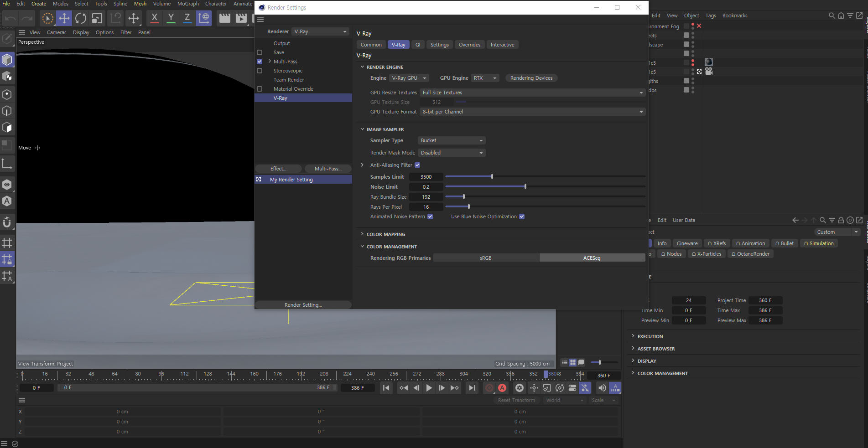Open the Sampler Type dropdown
This screenshot has height=448, width=868.
pos(452,140)
